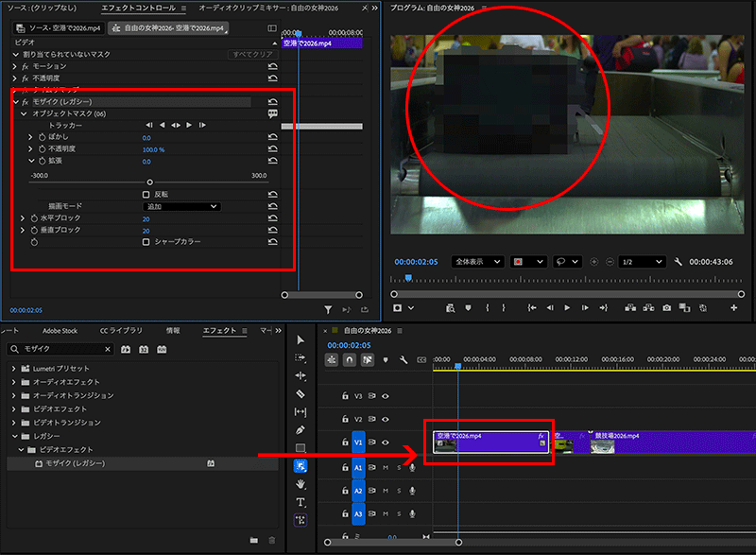This screenshot has height=555, width=756.
Task: Open program monitor wrench settings
Action: (x=679, y=262)
